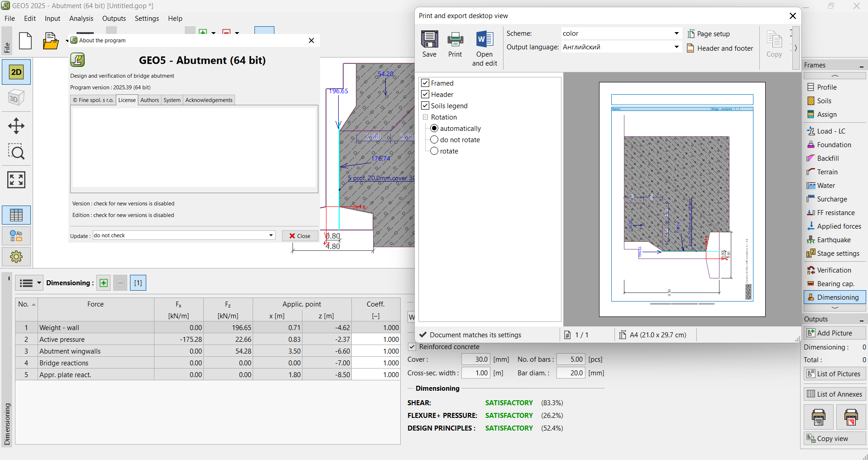The height and width of the screenshot is (460, 868).
Task: Collapse the Frames panel
Action: [x=861, y=66]
